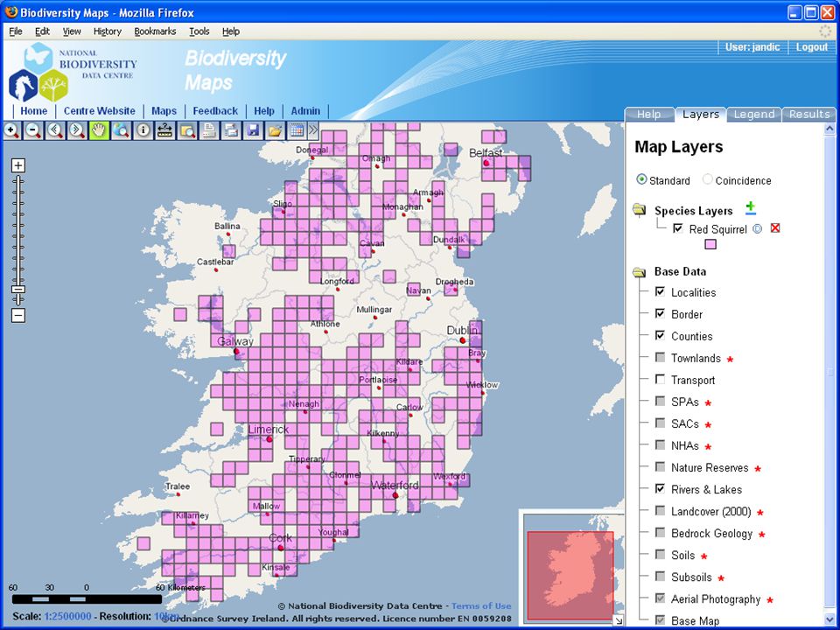The image size is (840, 630).
Task: Open the report document tool
Action: pyautogui.click(x=209, y=130)
